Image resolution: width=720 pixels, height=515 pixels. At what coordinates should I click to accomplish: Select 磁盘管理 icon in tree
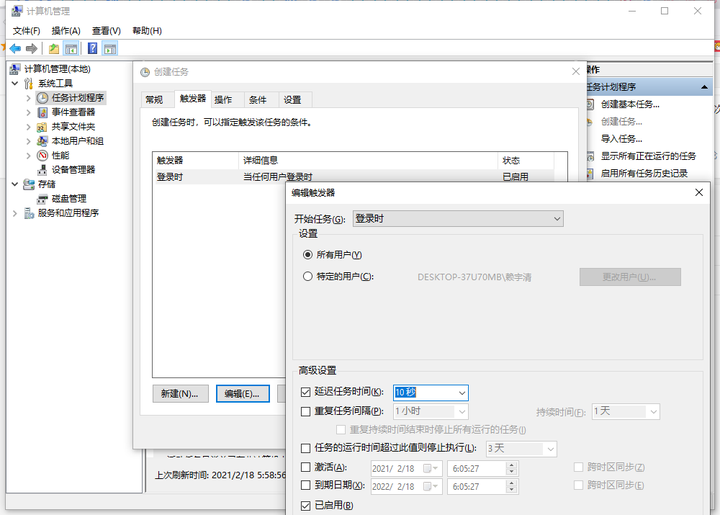tap(42, 199)
